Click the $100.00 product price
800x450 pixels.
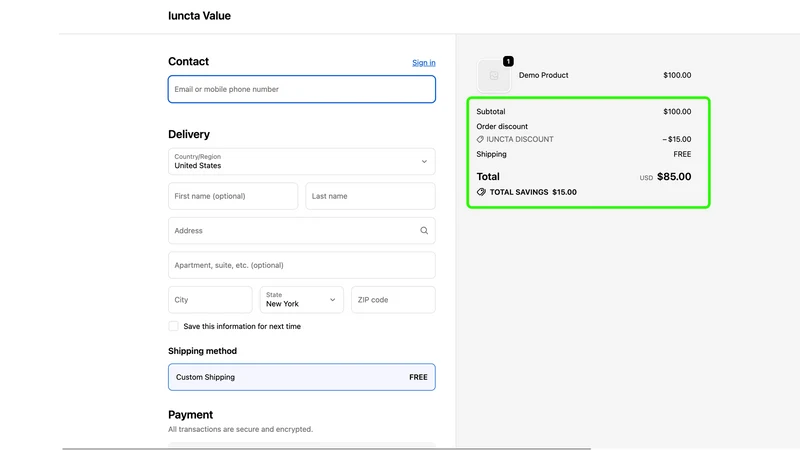[677, 75]
